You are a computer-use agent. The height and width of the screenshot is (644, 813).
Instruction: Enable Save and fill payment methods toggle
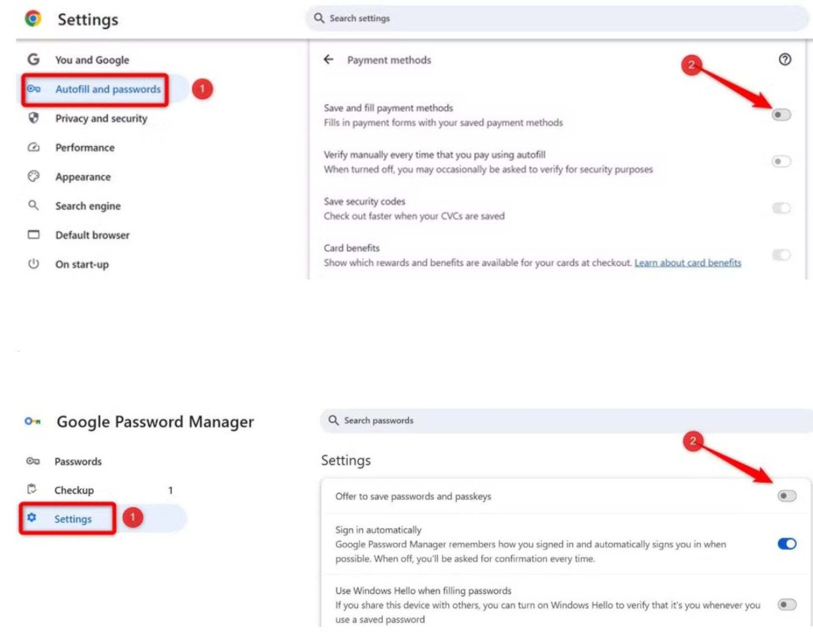(781, 115)
